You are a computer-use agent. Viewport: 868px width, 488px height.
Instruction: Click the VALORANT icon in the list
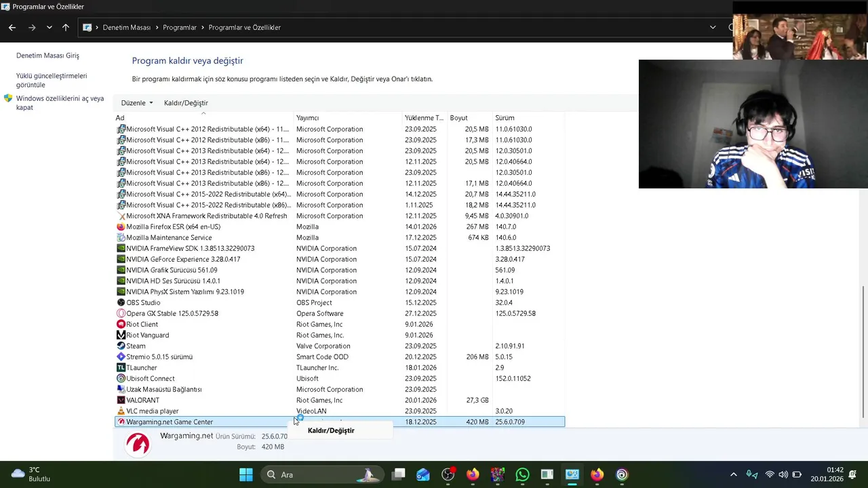point(121,400)
